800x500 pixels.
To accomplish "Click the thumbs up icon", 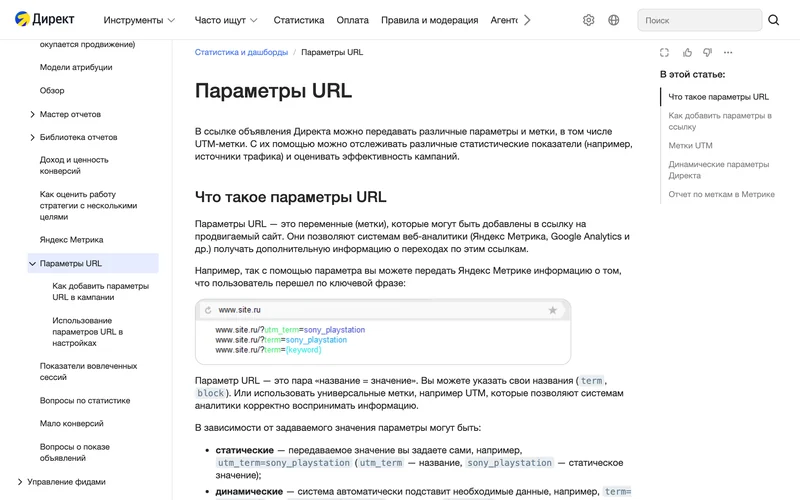I will [687, 52].
